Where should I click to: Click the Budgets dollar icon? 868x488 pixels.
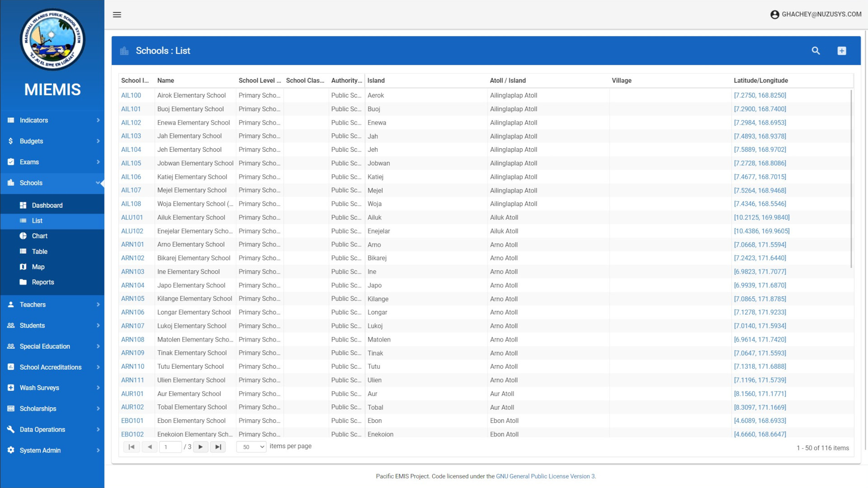[x=11, y=141]
